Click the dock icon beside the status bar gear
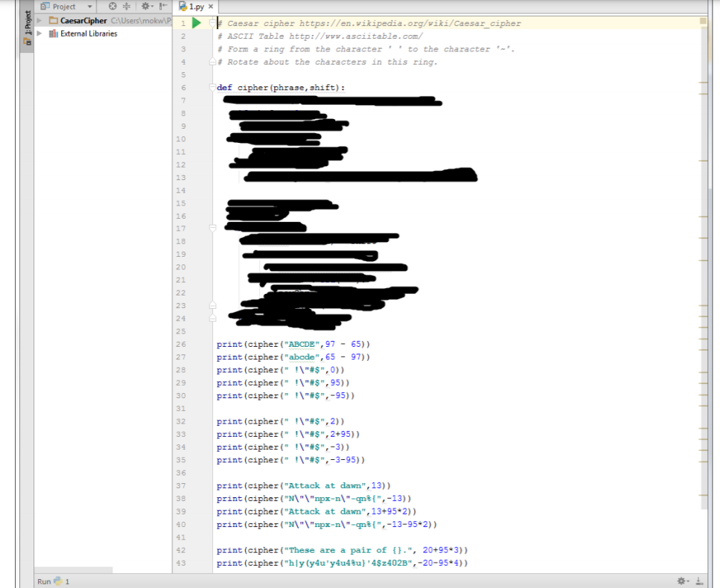Screen dimensions: 720x588 (x=698, y=580)
